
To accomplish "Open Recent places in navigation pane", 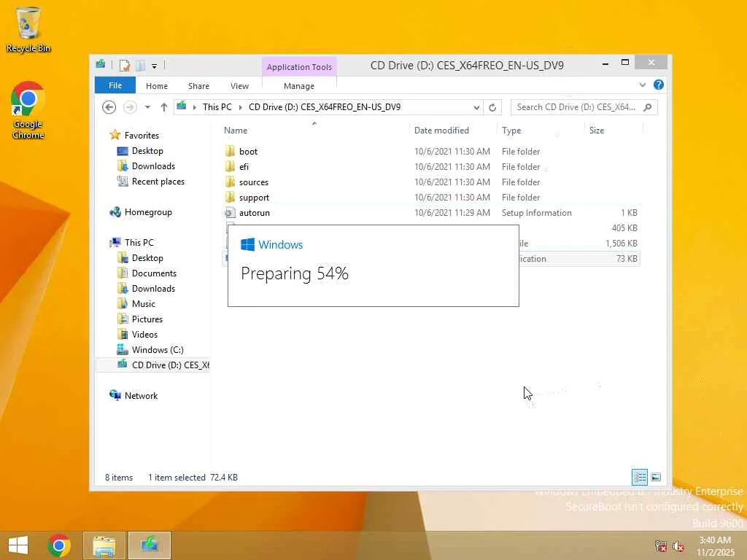I will (158, 182).
